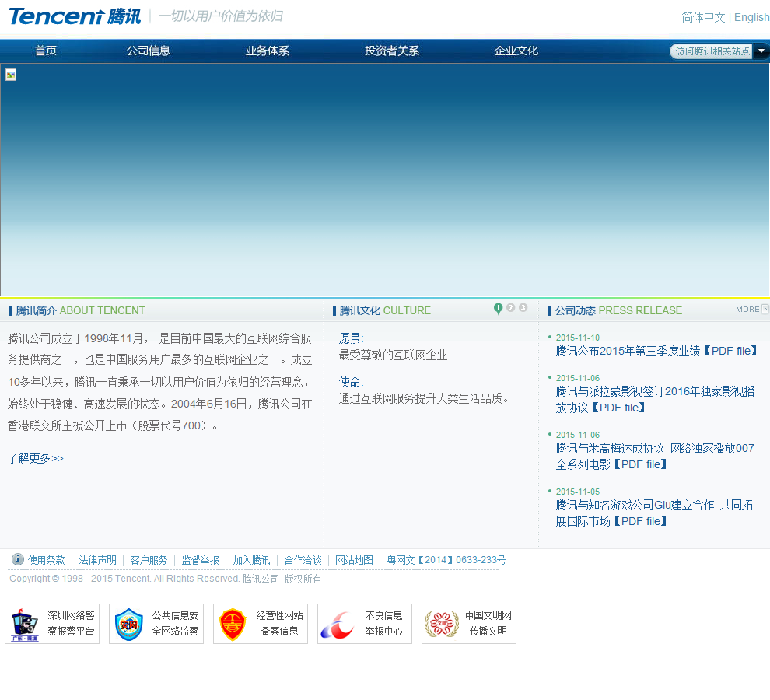This screenshot has width=770, height=700.
Task: Open the 首页 navigation item
Action: click(46, 51)
